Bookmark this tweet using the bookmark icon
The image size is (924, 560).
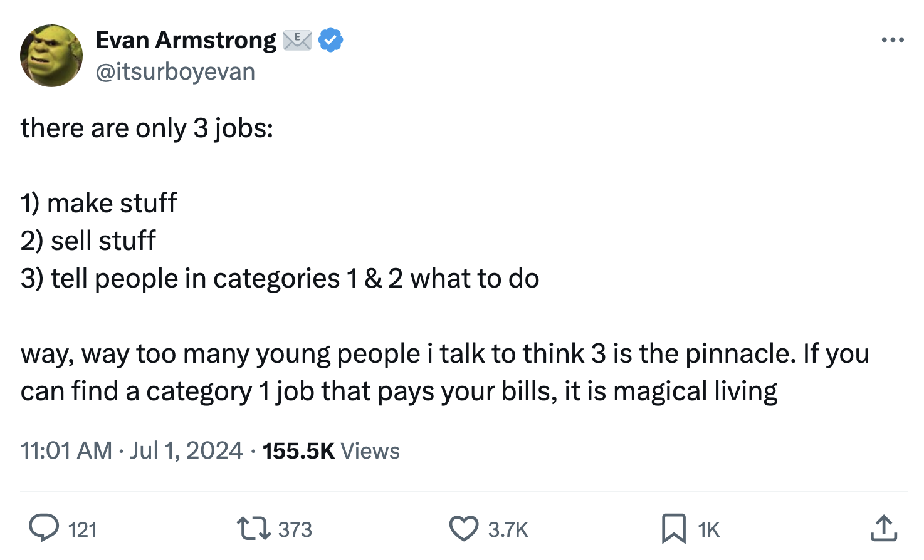point(673,528)
